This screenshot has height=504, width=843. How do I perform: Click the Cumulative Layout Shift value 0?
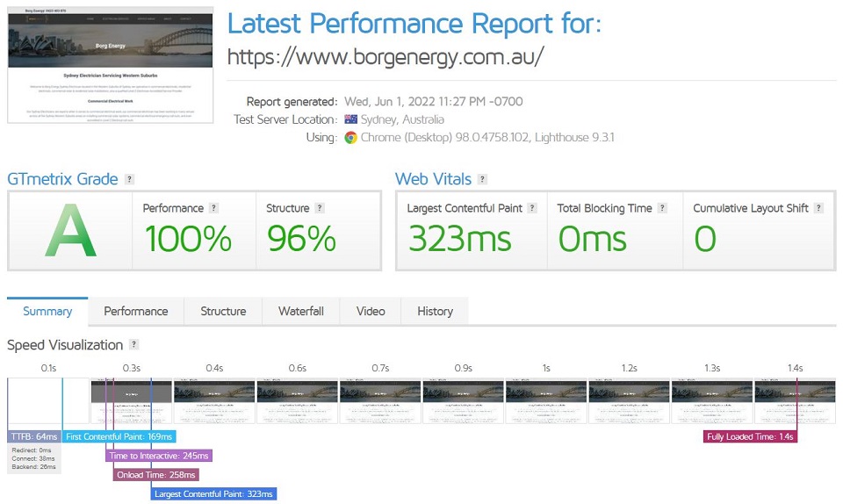(x=705, y=239)
